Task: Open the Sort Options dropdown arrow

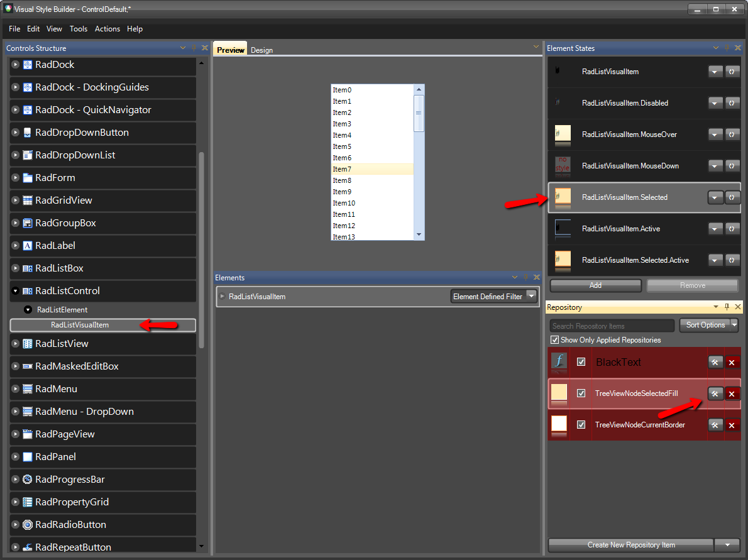Action: [735, 326]
